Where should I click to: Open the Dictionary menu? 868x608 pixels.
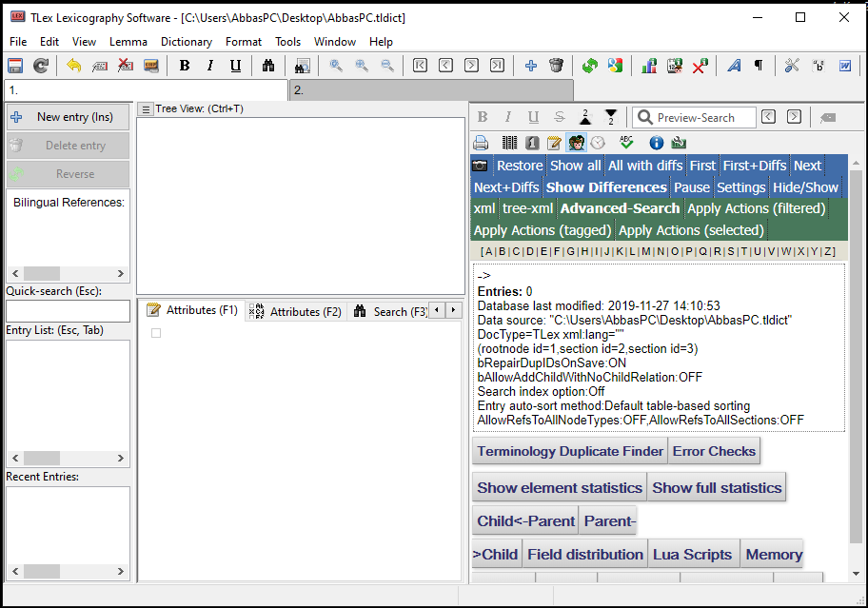point(186,42)
